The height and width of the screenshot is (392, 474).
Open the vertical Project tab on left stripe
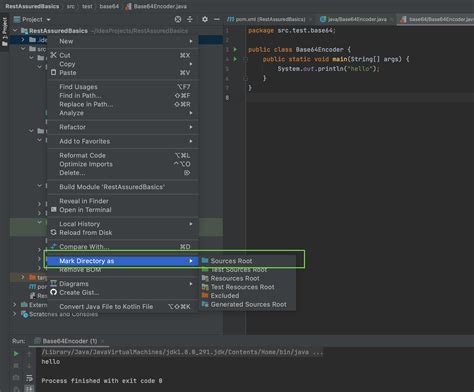(5, 32)
